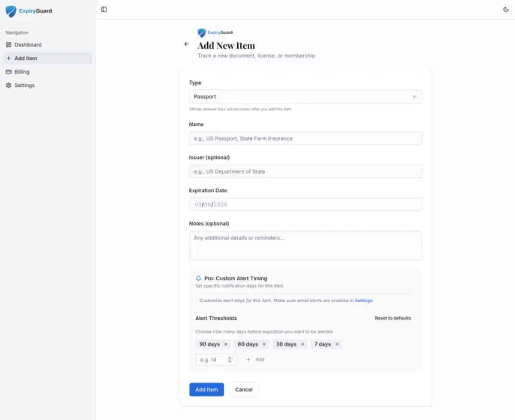Switch to dark mode moon icon

(506, 9)
